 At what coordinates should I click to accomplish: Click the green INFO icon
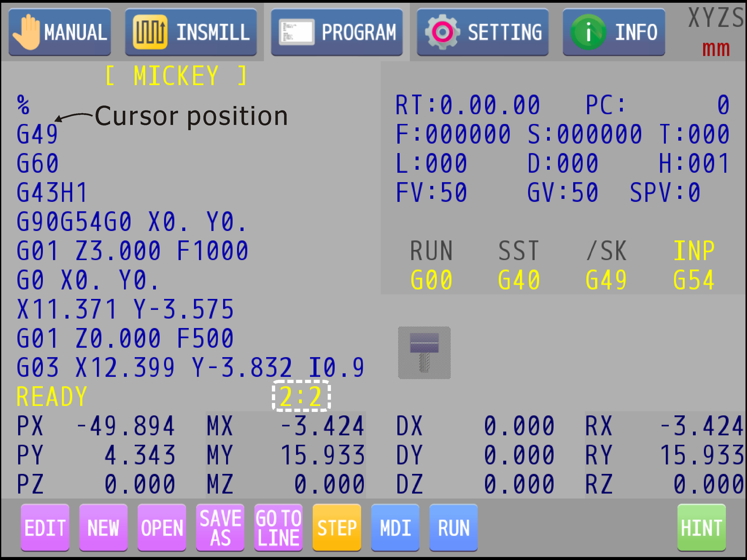point(588,32)
